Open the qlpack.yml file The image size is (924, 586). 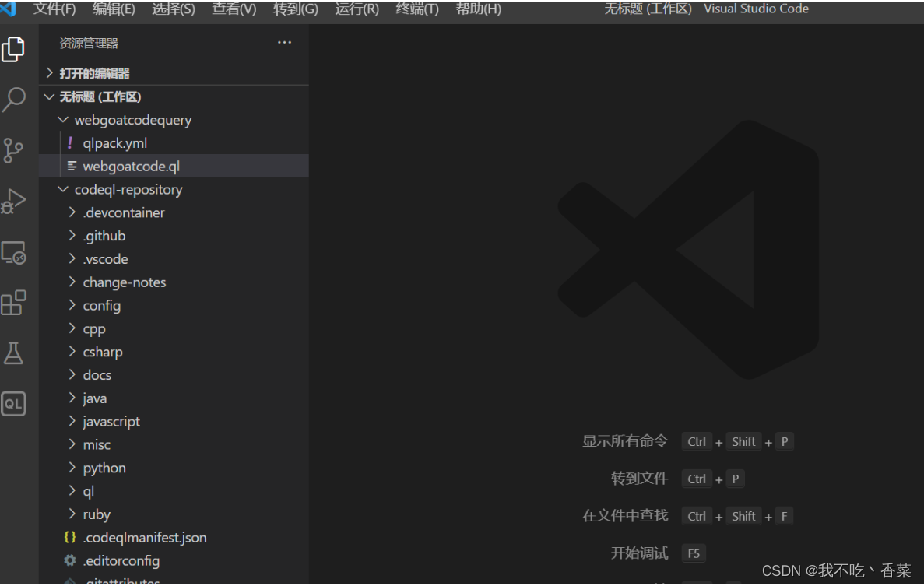pos(174,143)
